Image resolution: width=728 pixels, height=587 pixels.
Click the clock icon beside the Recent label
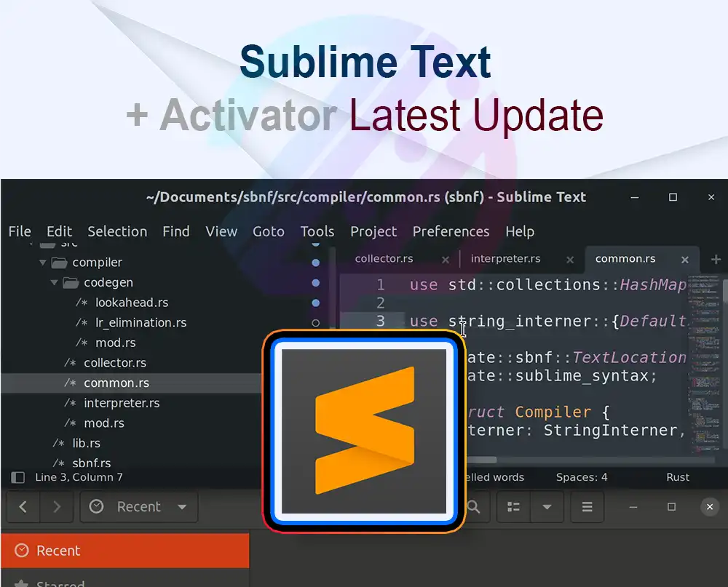tap(95, 507)
